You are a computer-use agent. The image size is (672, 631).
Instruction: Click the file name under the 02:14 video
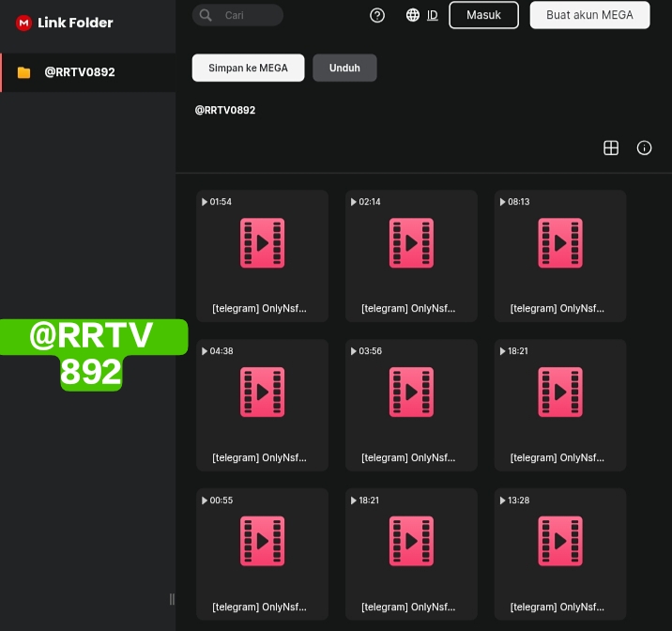408,309
